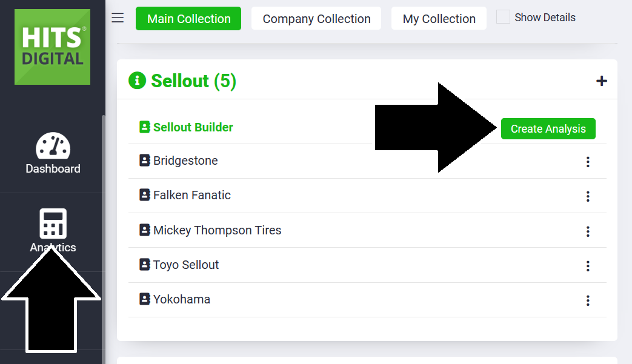Select the Main Collection tab

coord(188,19)
